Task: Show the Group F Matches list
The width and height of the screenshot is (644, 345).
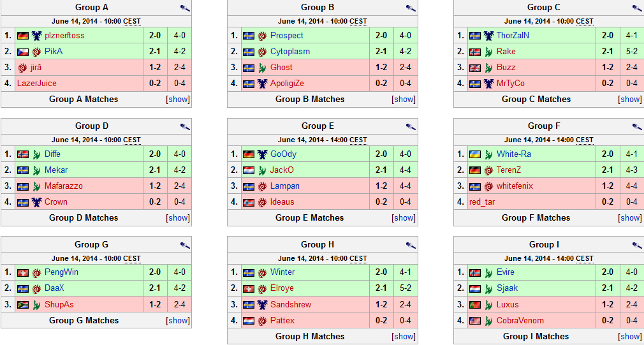Action: (x=630, y=218)
